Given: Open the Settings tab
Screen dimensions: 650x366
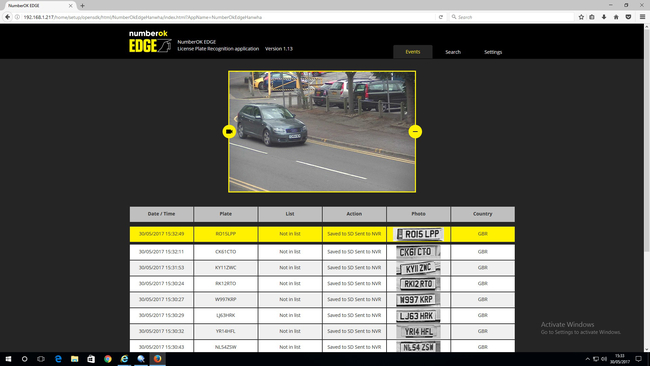Looking at the screenshot, I should point(493,52).
